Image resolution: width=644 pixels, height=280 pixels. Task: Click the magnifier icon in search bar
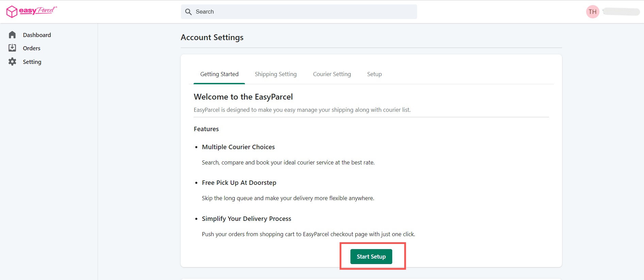tap(188, 12)
